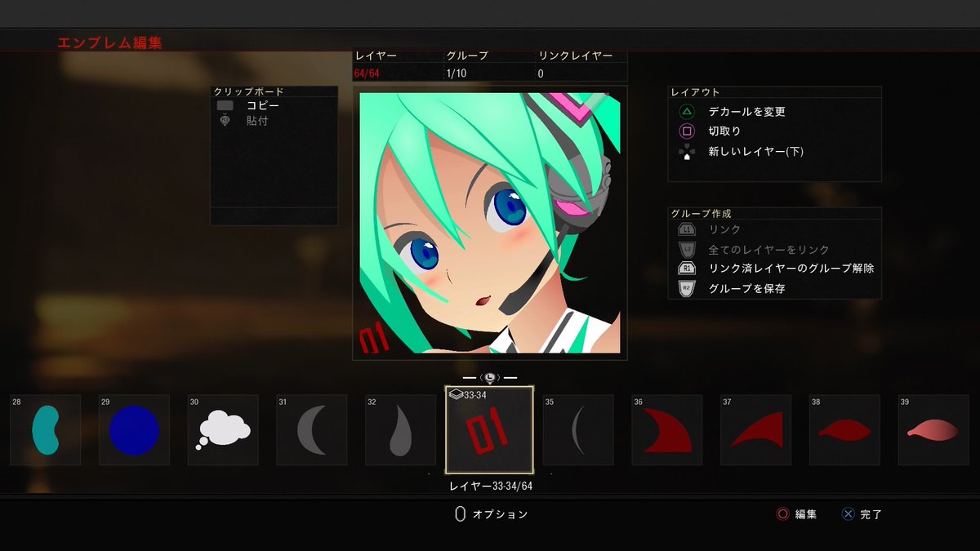Click the triangle button icon for デカールを変更
The image size is (980, 551).
687,112
